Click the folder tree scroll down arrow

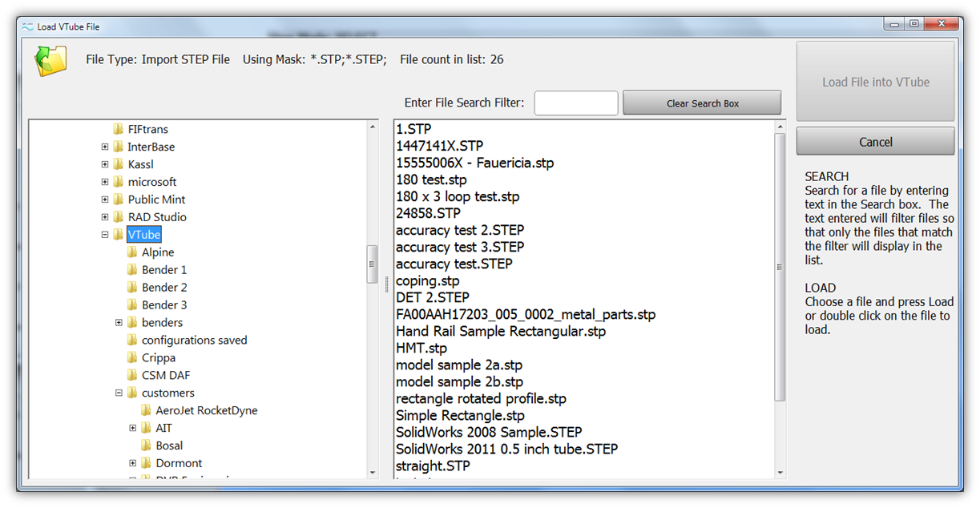click(x=372, y=473)
